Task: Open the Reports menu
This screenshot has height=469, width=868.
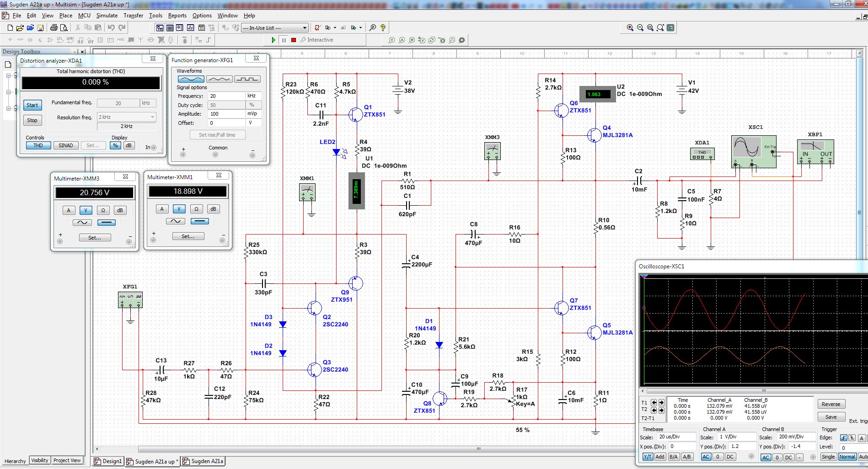Action: click(177, 16)
